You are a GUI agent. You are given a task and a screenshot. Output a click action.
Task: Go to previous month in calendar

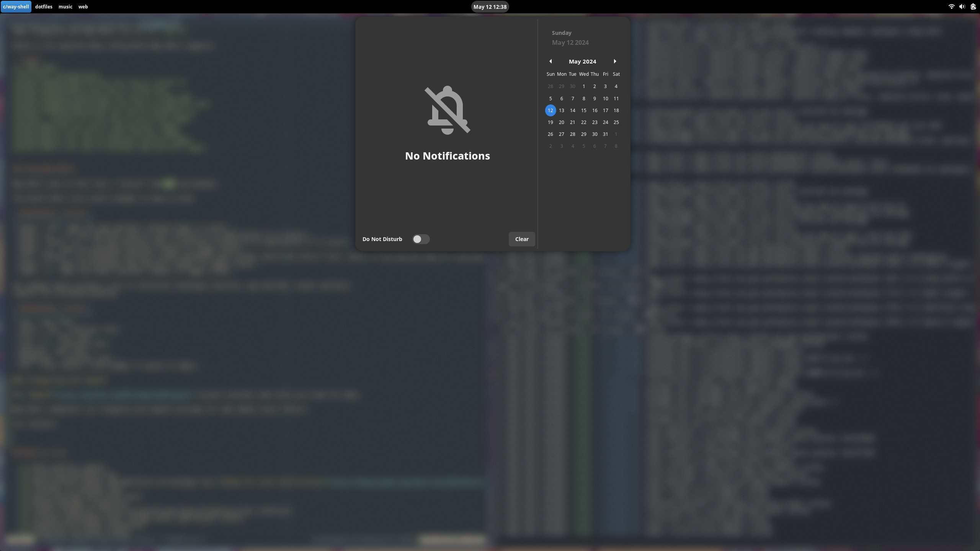point(550,61)
